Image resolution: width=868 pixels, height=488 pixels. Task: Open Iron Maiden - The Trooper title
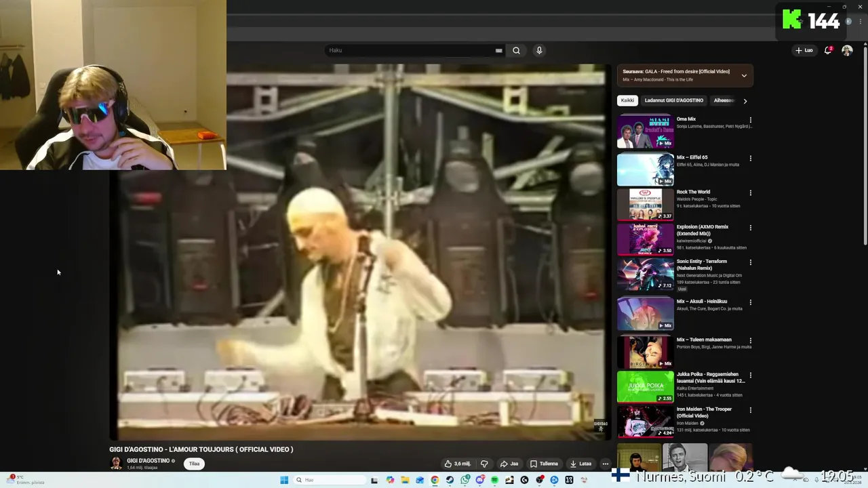(x=704, y=412)
